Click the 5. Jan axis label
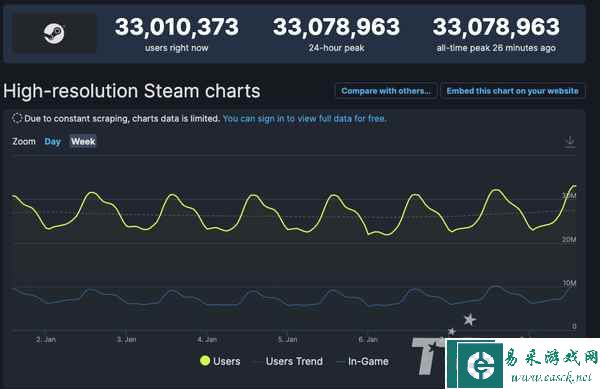The width and height of the screenshot is (600, 389). (x=287, y=339)
